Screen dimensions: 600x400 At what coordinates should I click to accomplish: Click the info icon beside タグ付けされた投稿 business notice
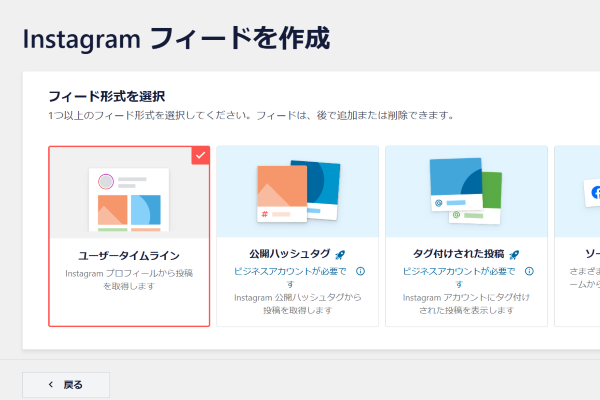[x=529, y=271]
